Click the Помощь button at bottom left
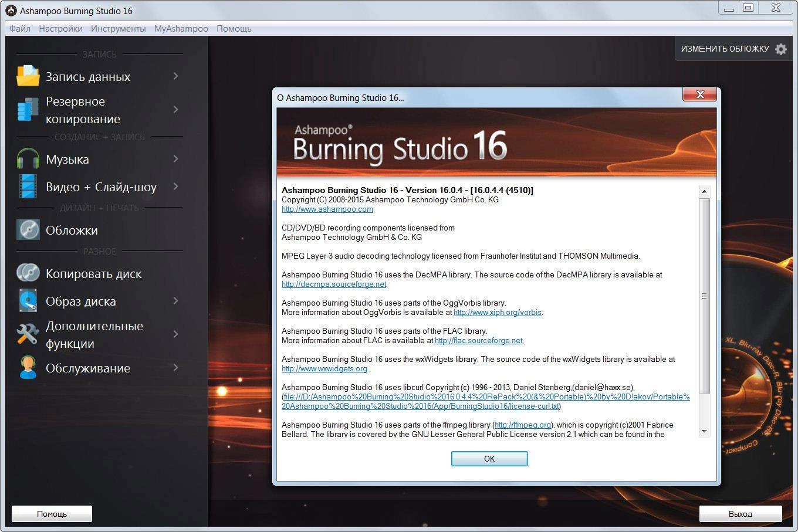The height and width of the screenshot is (532, 798). pos(52,514)
